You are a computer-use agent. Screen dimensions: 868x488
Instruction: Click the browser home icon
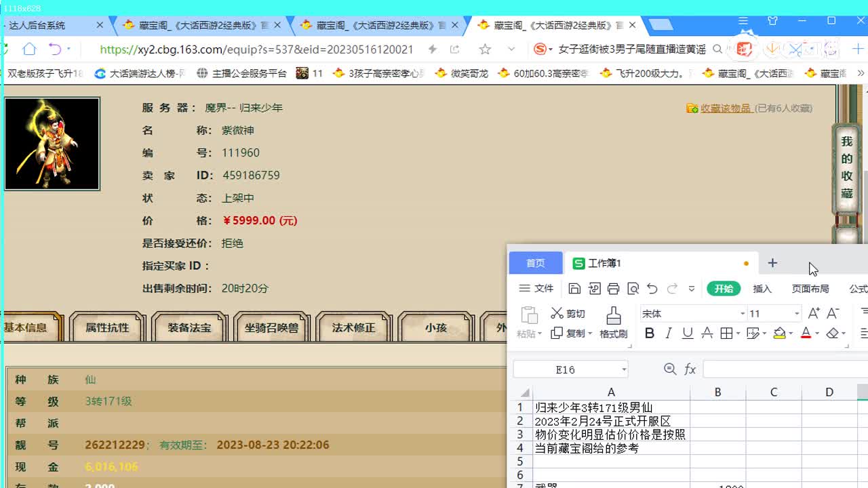29,49
